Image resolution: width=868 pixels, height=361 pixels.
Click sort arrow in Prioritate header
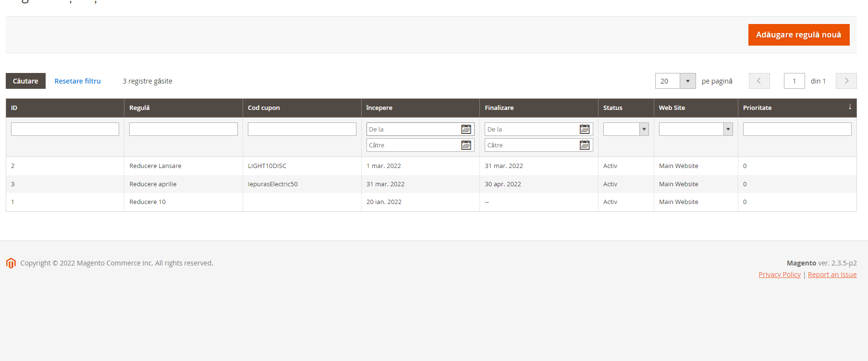coord(850,107)
